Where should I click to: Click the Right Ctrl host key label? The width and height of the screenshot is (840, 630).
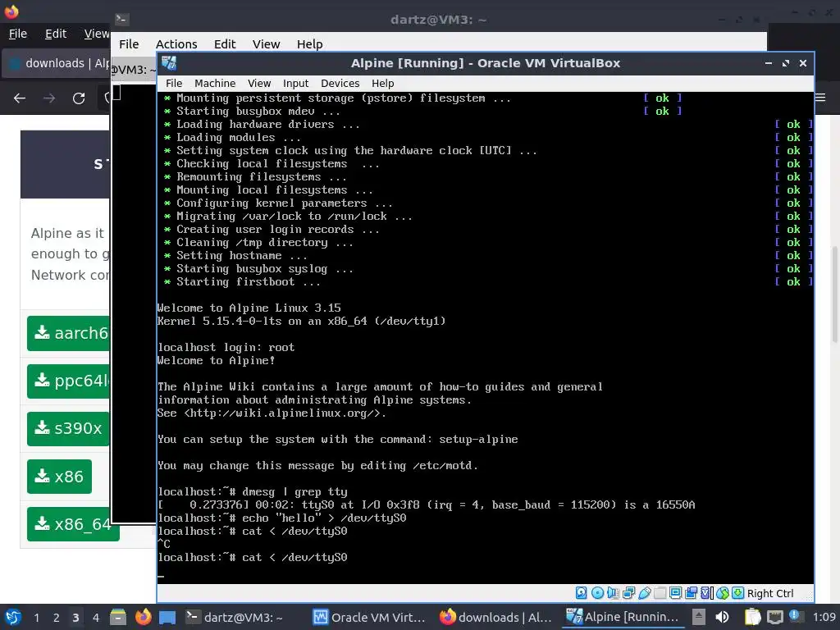click(x=770, y=594)
